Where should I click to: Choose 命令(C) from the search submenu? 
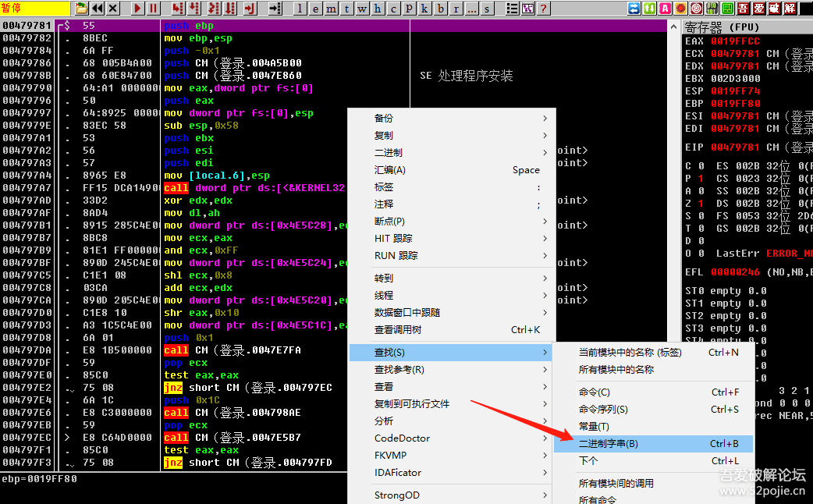[595, 392]
